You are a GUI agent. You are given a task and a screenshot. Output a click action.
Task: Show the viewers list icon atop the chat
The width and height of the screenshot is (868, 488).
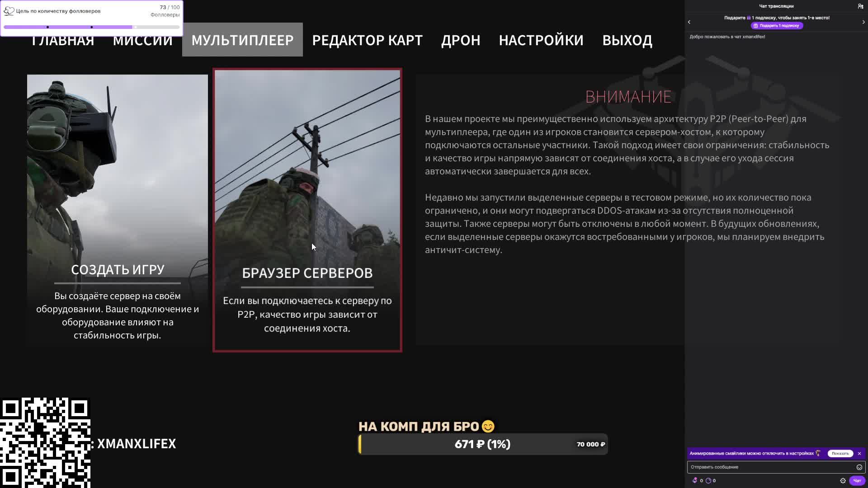(x=860, y=6)
